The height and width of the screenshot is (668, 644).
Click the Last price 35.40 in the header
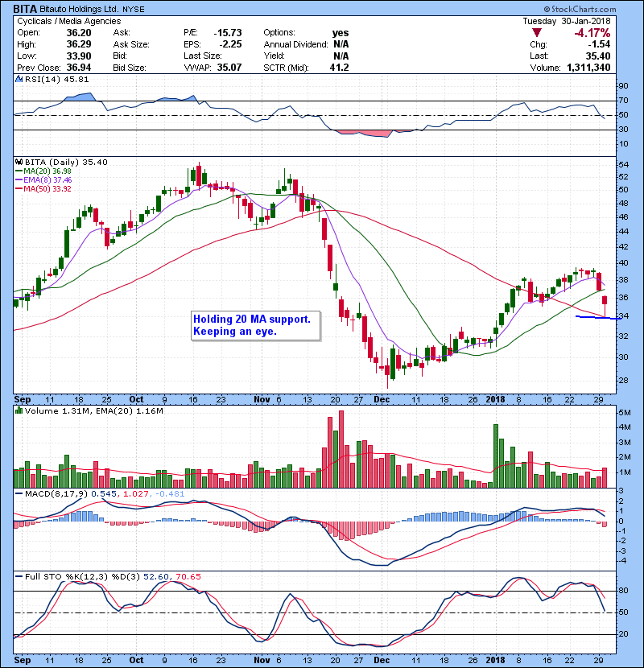point(598,56)
